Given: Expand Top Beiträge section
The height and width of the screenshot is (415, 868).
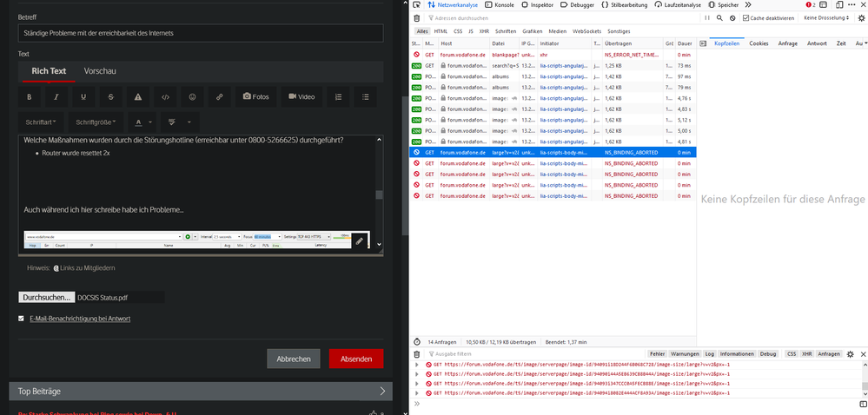Looking at the screenshot, I should 382,392.
